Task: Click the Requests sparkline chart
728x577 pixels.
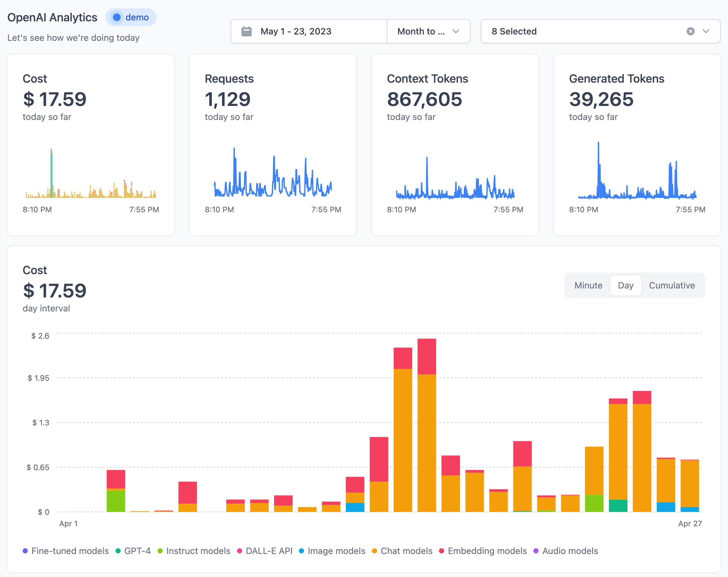Action: coord(273,172)
